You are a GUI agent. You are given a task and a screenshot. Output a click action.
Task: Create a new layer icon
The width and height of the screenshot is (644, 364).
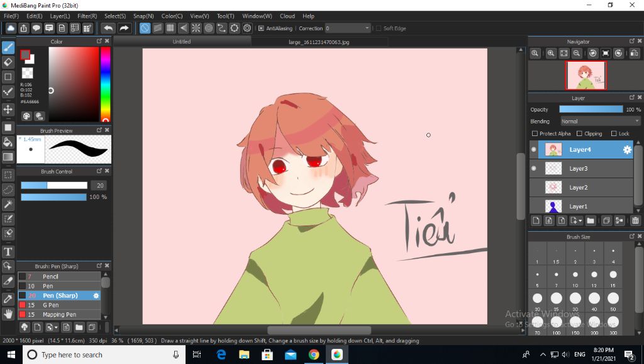click(536, 221)
